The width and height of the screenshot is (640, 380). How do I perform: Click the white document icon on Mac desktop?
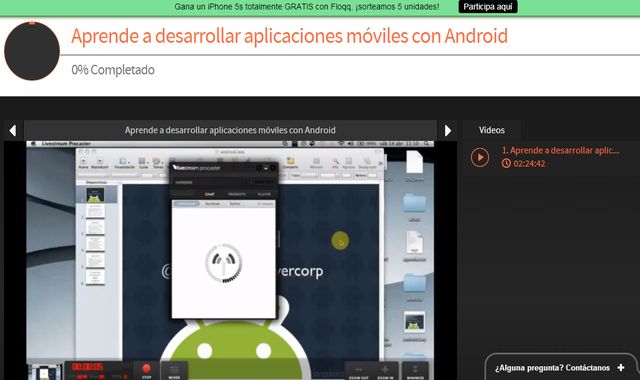coord(414,162)
